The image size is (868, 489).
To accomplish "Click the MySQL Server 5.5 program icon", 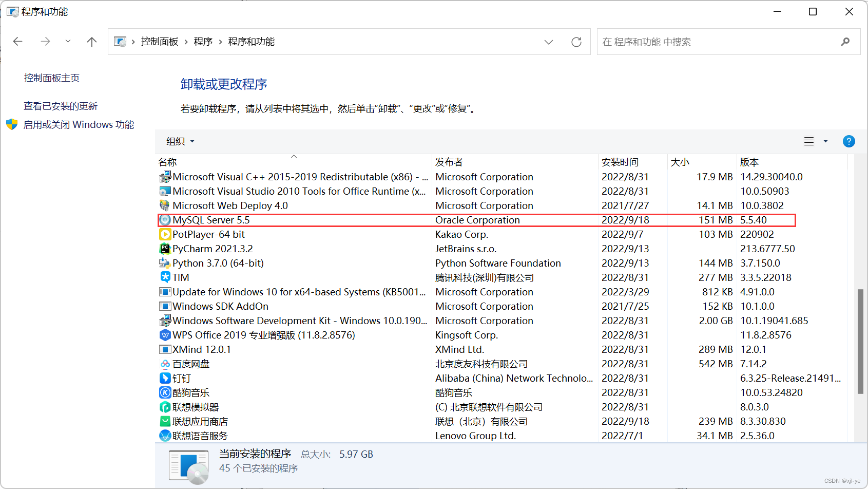I will coord(165,220).
